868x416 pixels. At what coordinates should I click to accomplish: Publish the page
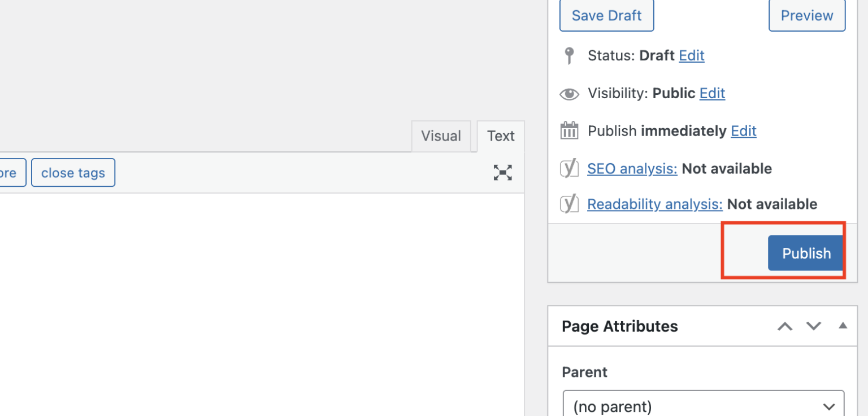[x=806, y=253]
